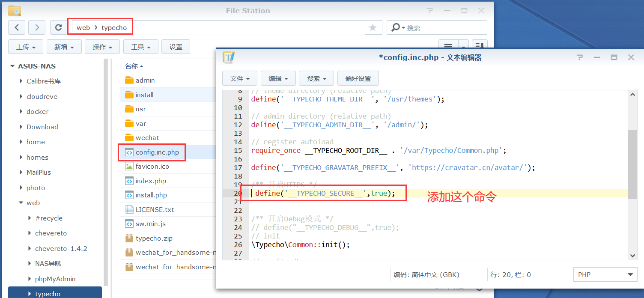Expand the docker folder tree node
Viewport: 644px width, 298px height.
pyautogui.click(x=21, y=112)
